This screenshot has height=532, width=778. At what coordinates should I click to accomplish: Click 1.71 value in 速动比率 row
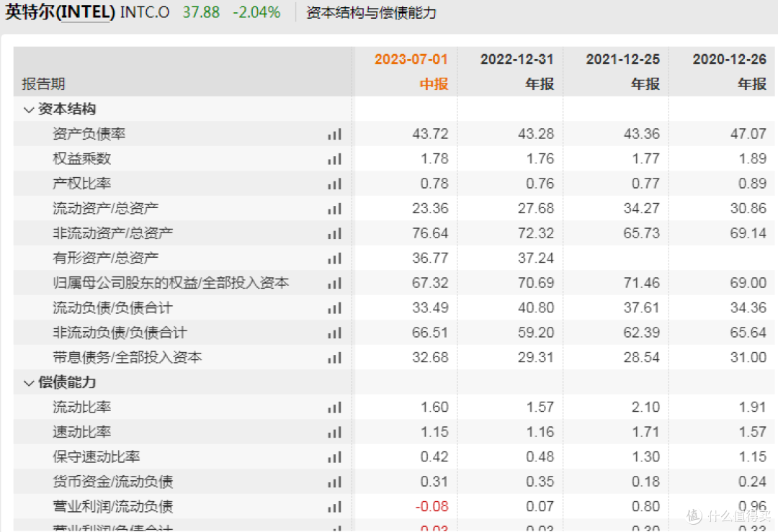pyautogui.click(x=645, y=432)
